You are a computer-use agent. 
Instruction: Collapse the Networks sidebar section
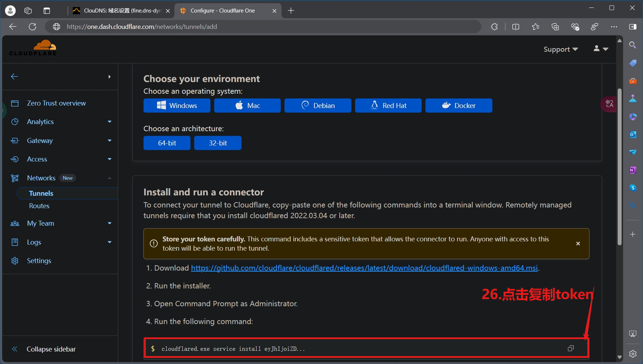[110, 178]
